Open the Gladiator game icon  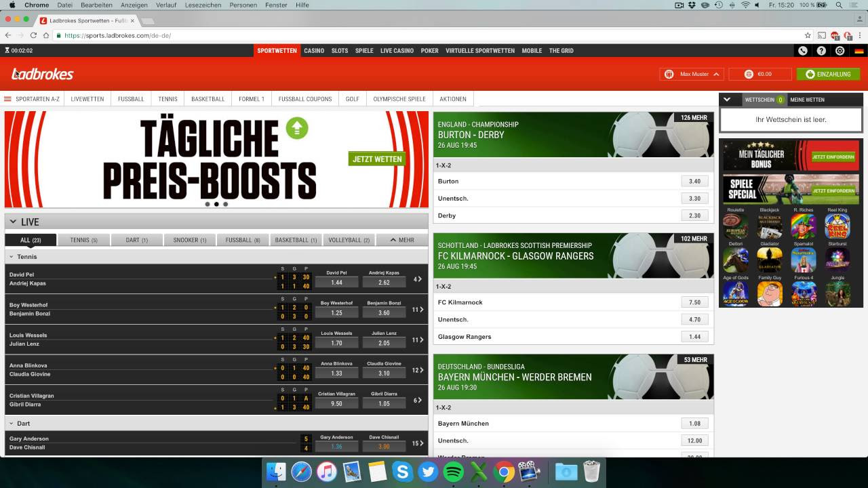pyautogui.click(x=770, y=260)
